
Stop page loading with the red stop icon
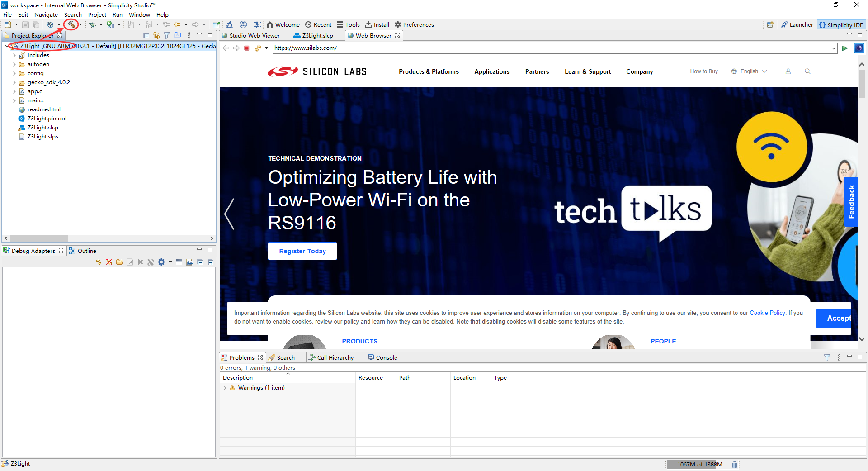coord(247,48)
